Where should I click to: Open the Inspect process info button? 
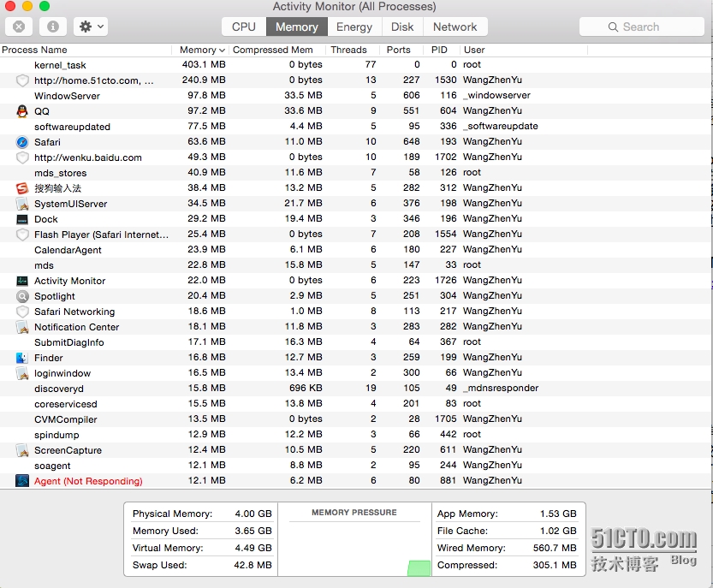(x=53, y=27)
